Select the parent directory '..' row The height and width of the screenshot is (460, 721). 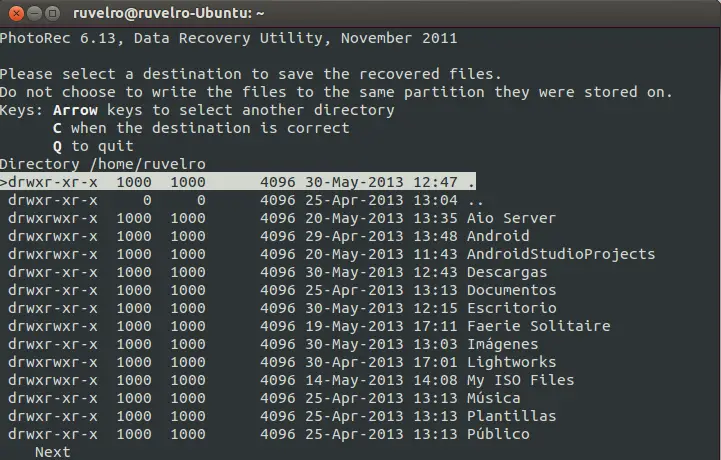(246, 200)
